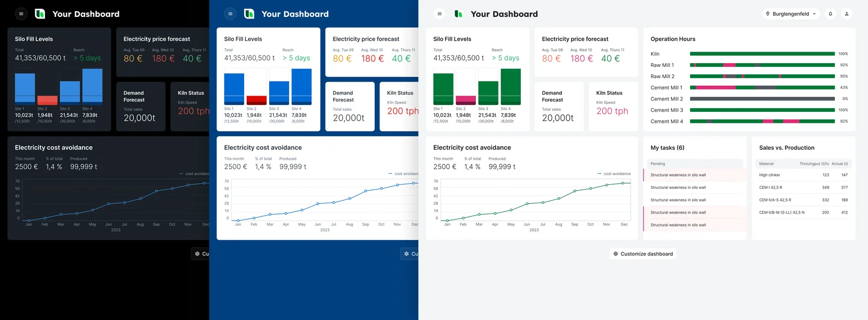The image size is (868, 320).
Task: Click 20,000t demand forecast in light theme
Action: pyautogui.click(x=558, y=118)
